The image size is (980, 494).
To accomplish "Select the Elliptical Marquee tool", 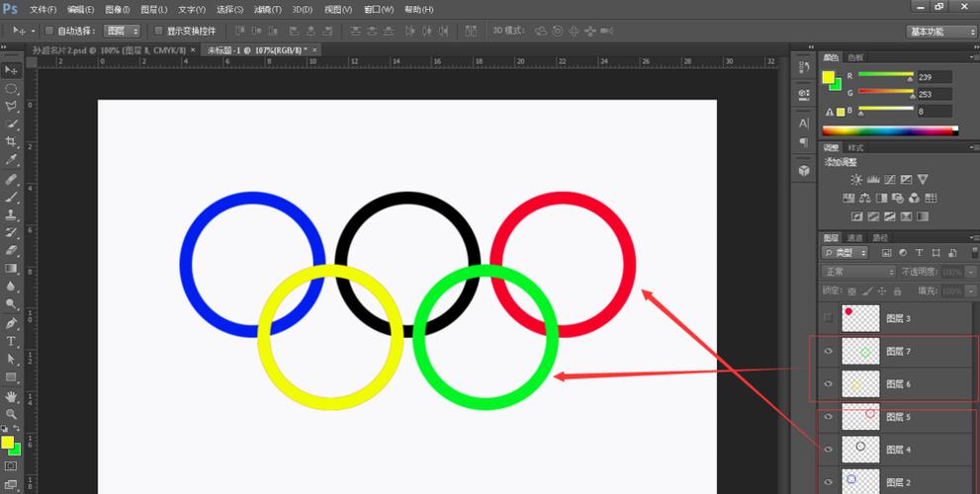I will pyautogui.click(x=11, y=89).
